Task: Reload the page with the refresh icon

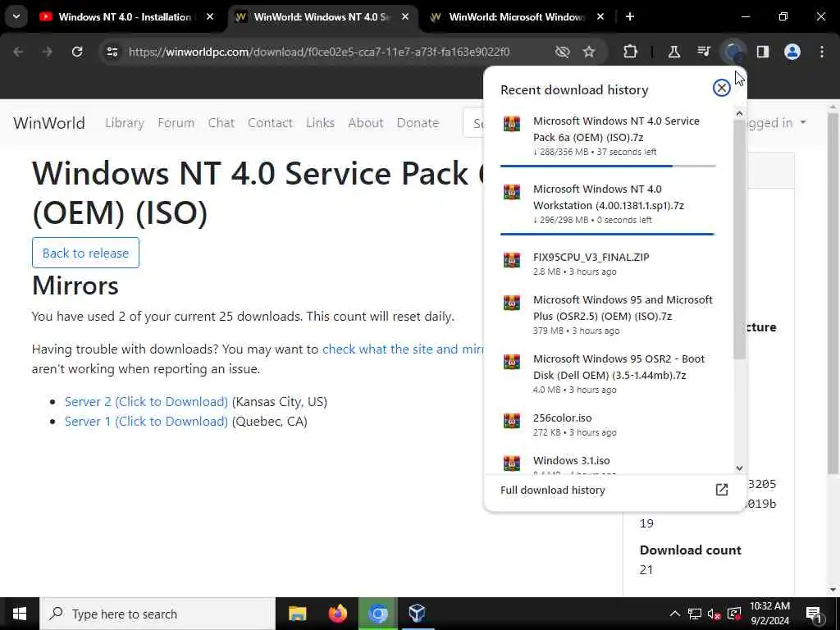Action: (x=77, y=52)
